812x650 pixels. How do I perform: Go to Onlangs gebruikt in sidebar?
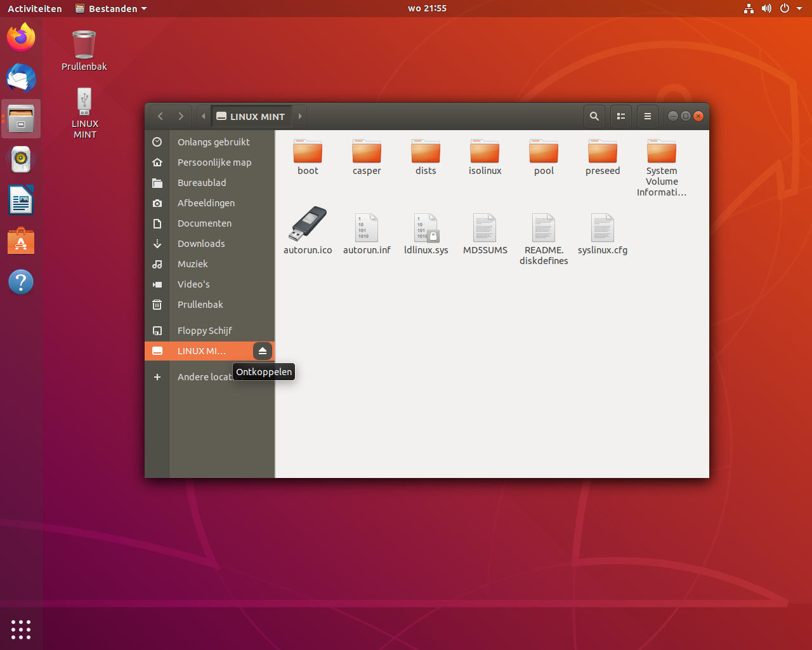tap(209, 142)
